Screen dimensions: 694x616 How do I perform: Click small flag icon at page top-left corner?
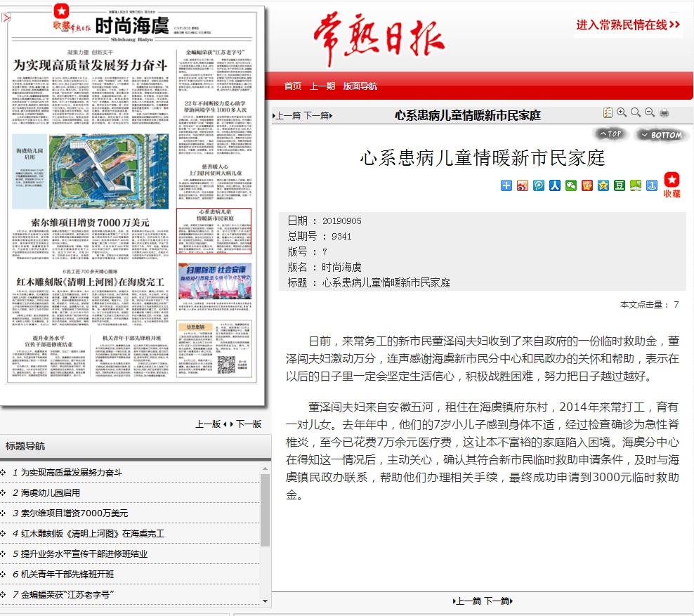click(6, 18)
